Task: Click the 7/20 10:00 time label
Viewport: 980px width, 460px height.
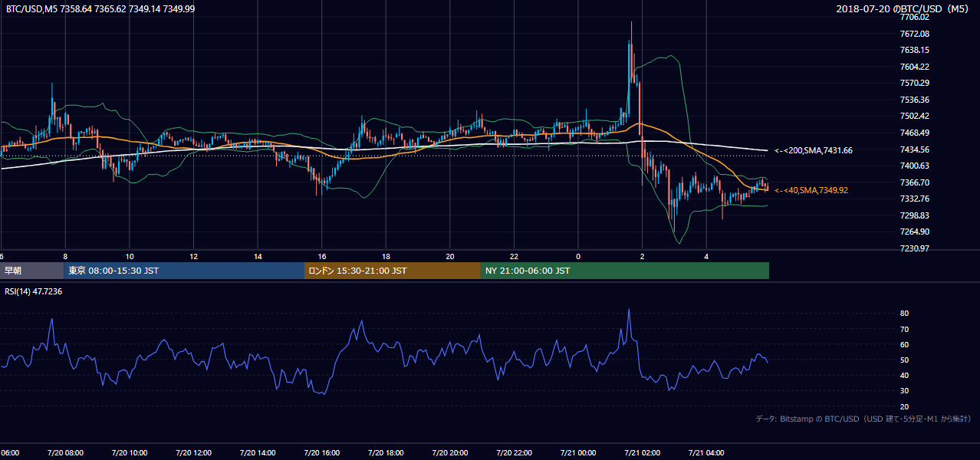Action: pos(129,453)
